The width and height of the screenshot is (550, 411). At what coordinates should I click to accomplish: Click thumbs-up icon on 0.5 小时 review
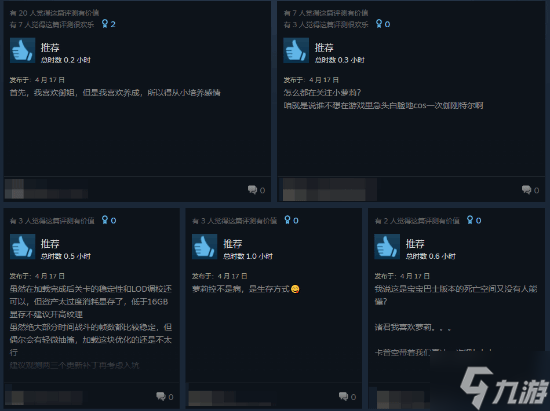[22, 247]
